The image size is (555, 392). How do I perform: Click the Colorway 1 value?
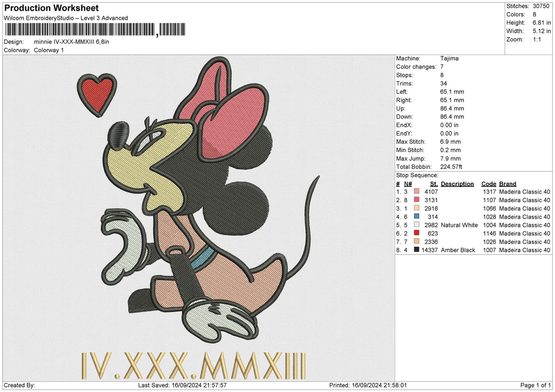[49, 50]
